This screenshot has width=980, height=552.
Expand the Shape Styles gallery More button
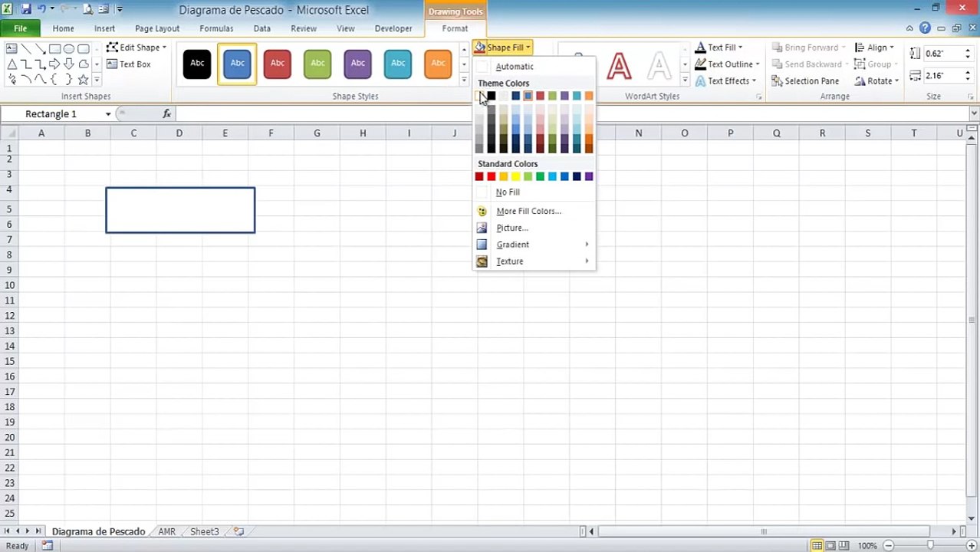point(464,80)
